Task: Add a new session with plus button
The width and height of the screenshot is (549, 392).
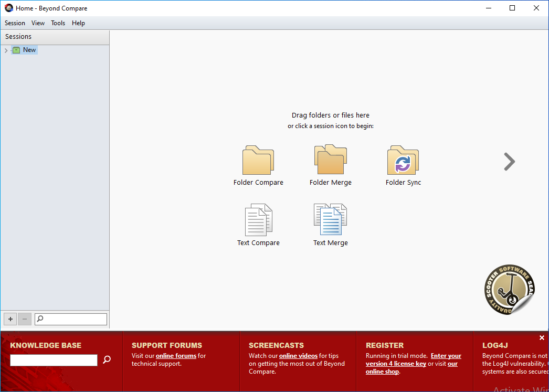Action: [x=10, y=319]
